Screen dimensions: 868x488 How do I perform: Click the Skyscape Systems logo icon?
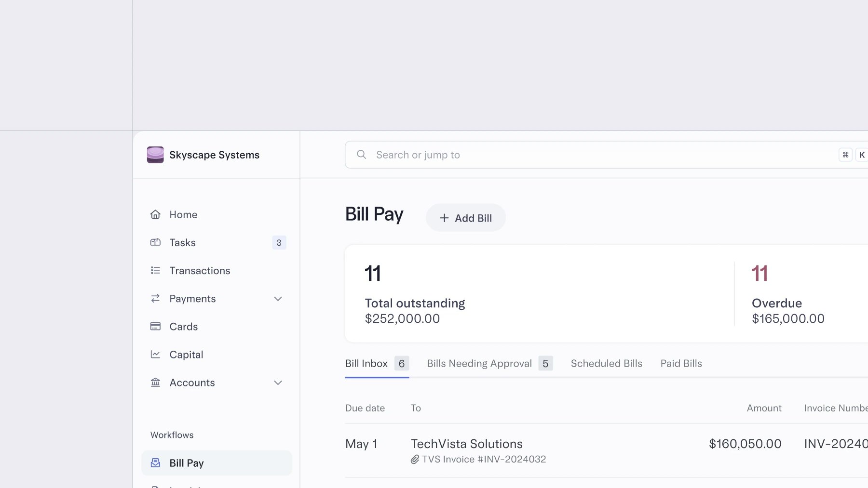155,155
